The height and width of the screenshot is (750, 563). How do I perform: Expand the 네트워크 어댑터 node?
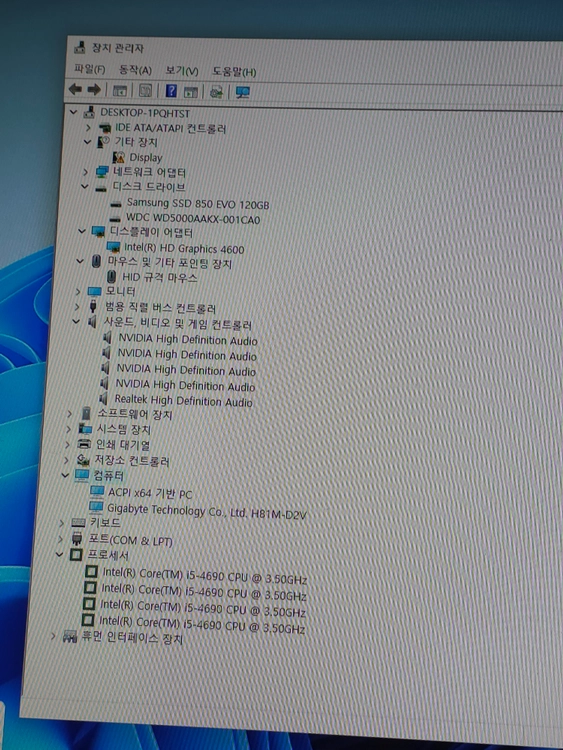coord(85,172)
